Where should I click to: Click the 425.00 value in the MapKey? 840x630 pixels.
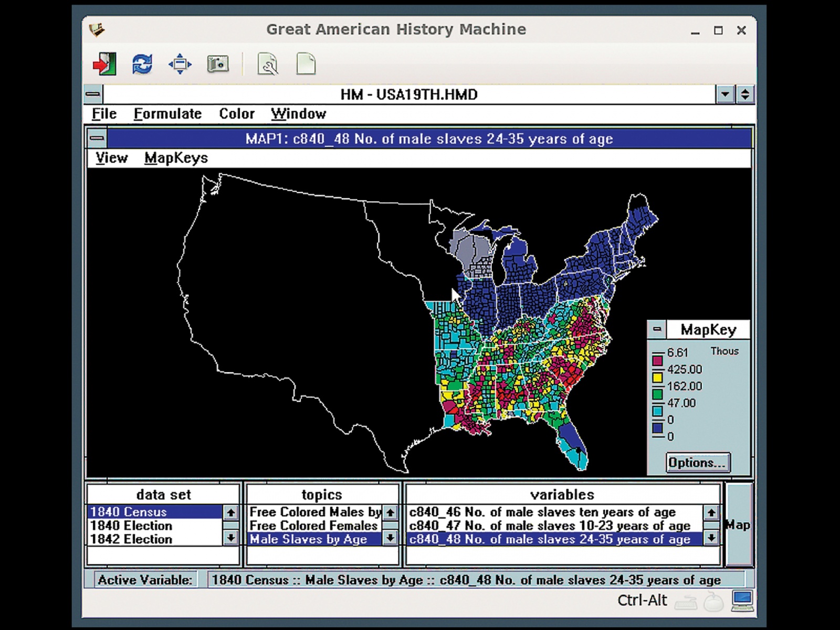685,370
